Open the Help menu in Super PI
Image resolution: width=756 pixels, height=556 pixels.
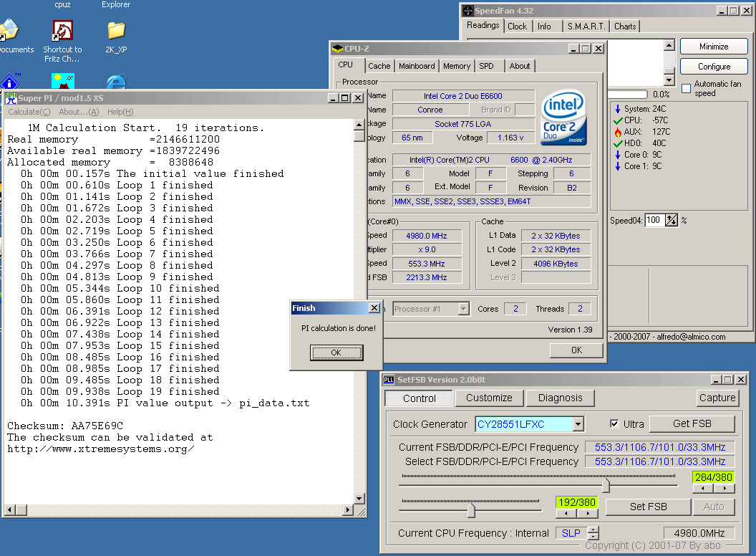pos(120,112)
